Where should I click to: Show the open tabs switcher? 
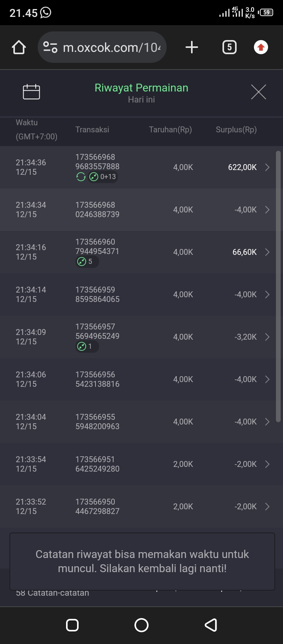point(230,48)
